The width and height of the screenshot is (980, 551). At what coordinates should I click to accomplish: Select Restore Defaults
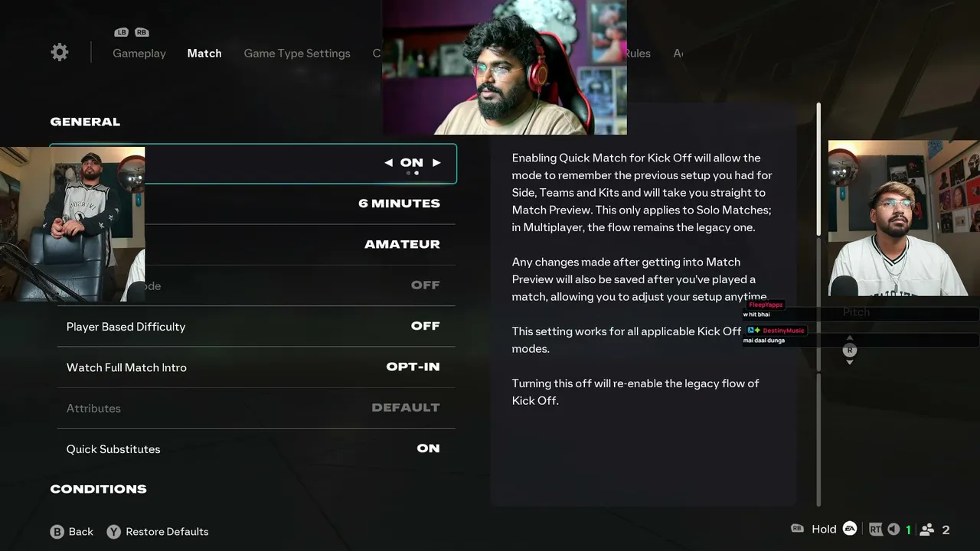tap(167, 532)
